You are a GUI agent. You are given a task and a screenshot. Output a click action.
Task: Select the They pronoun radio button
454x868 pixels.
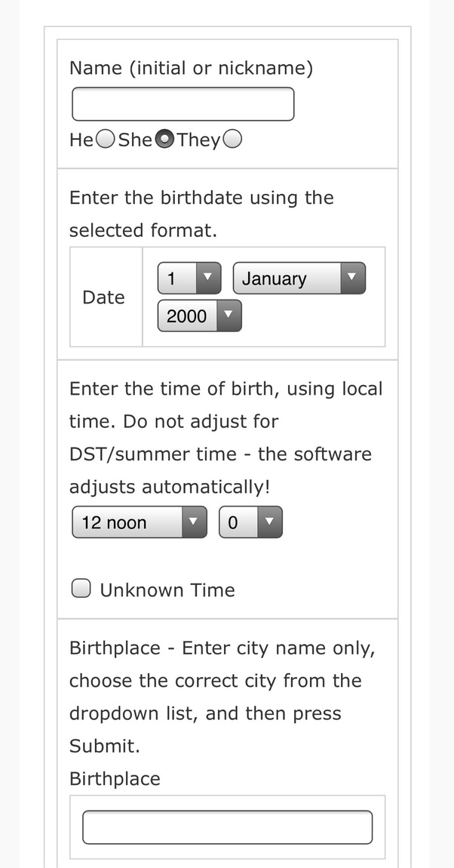click(232, 140)
